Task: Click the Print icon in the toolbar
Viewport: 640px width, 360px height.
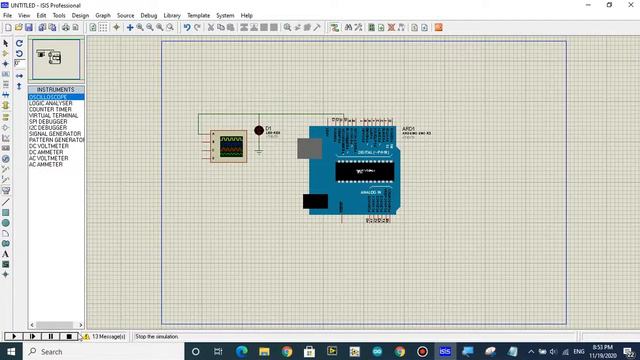Action: pos(66,27)
